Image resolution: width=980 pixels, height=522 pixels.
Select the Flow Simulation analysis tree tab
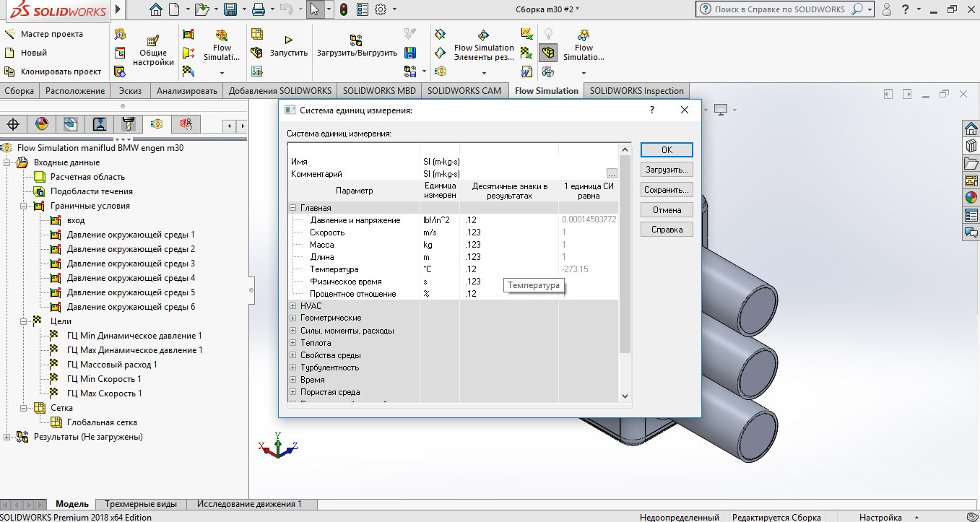pyautogui.click(x=156, y=123)
